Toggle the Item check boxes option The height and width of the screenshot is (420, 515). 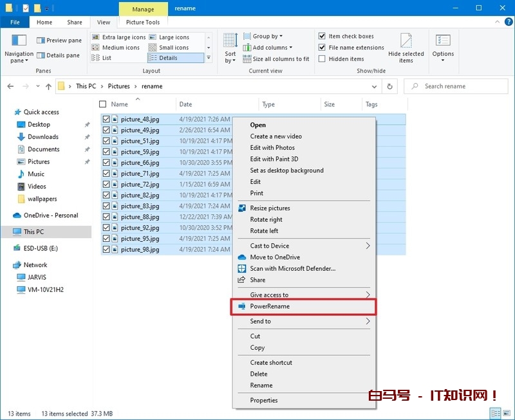322,36
